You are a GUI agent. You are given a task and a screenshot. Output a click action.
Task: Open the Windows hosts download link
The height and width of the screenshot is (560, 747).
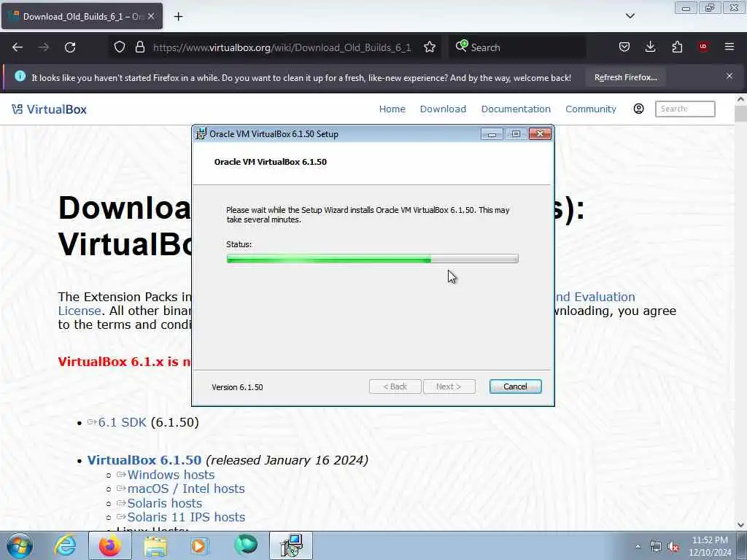(x=171, y=475)
